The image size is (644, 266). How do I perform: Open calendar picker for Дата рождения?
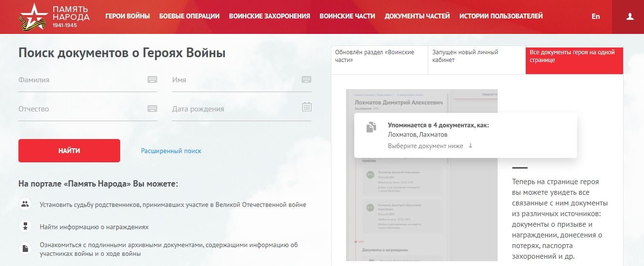pos(306,108)
